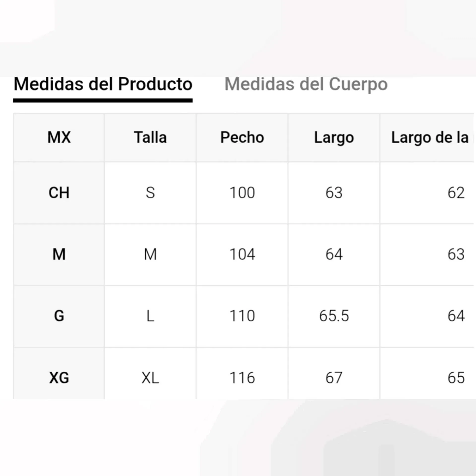Click the Pecho value 116

point(242,378)
